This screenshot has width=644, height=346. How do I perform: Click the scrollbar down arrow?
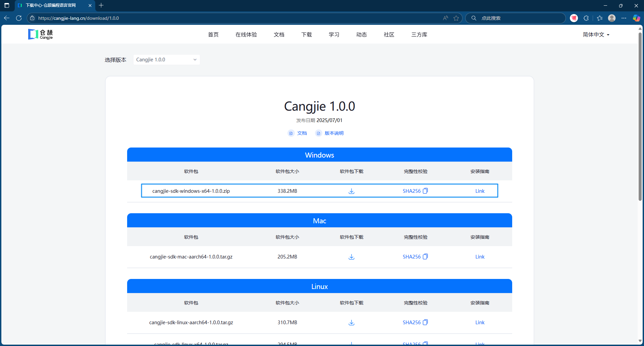coord(640,341)
